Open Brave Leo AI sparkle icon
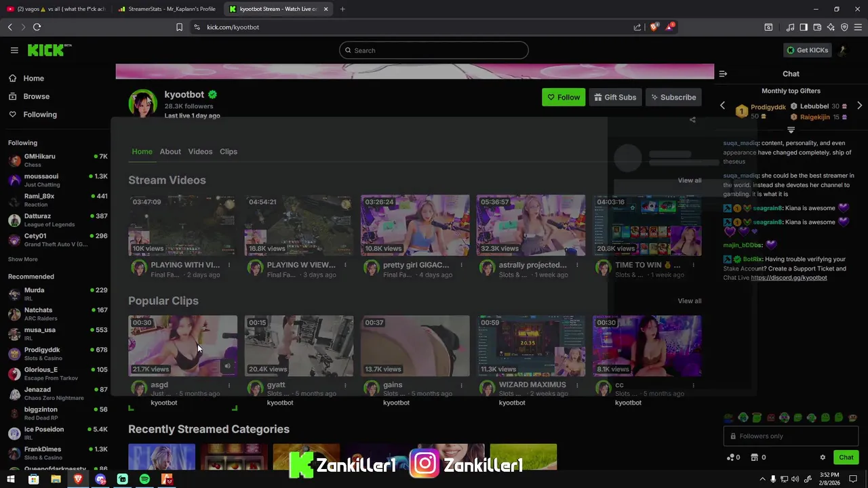Viewport: 868px width, 488px height. pyautogui.click(x=831, y=27)
